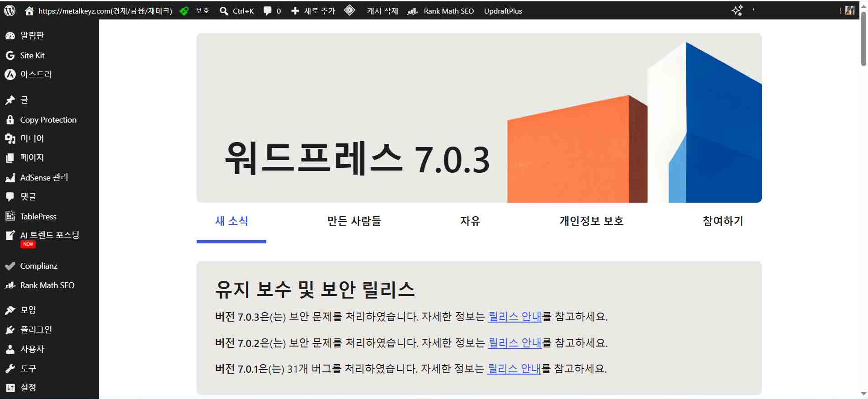The height and width of the screenshot is (399, 868).
Task: Click the scrollbar down arrow
Action: click(863, 394)
